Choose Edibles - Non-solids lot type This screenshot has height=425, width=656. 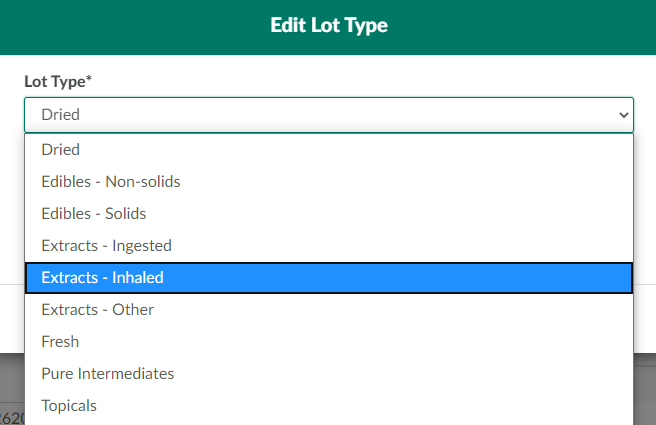click(x=111, y=181)
